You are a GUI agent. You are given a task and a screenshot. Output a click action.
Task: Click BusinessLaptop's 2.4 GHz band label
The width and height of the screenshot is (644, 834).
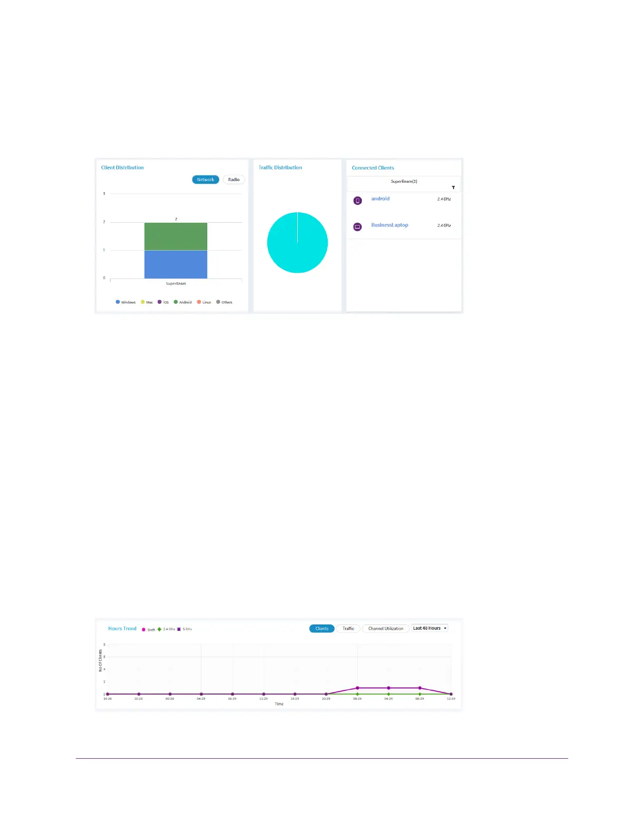444,225
